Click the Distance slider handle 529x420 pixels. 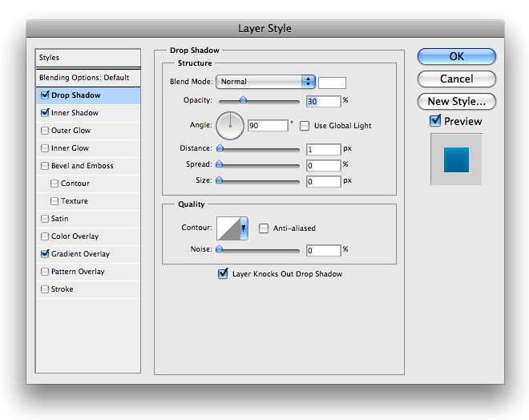click(220, 148)
